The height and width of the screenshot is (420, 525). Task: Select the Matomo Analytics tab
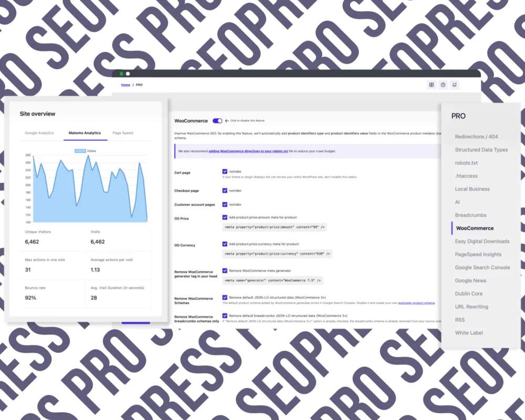pos(85,133)
